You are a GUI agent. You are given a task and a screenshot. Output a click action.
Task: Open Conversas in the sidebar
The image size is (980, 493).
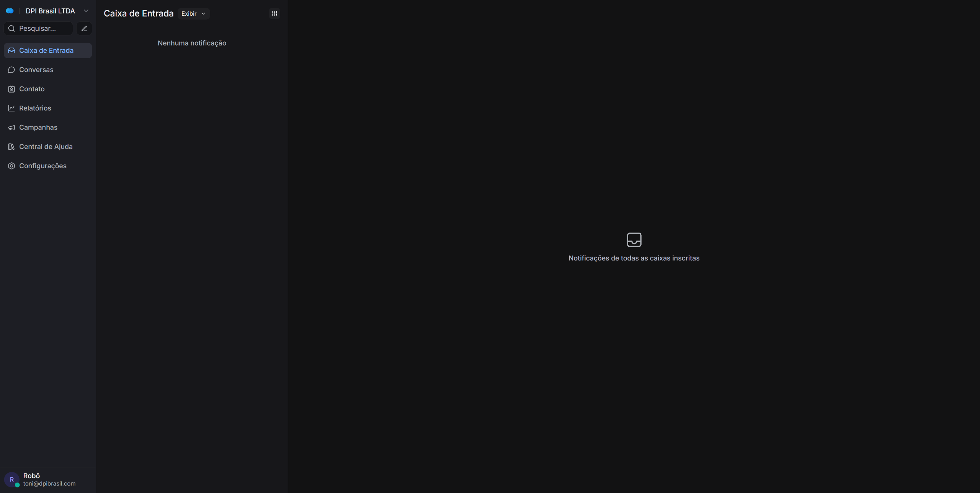36,70
